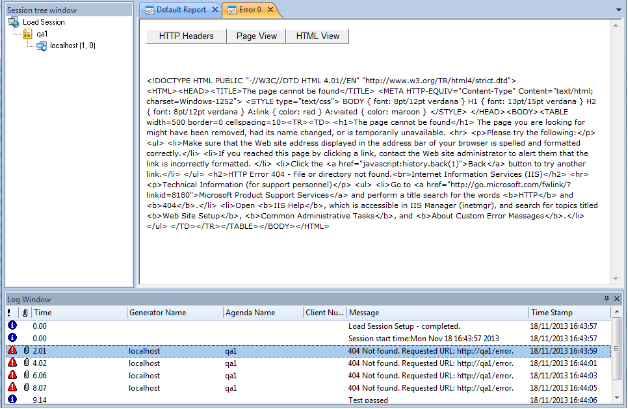Click the severity column header icon
This screenshot has width=628, height=409.
point(10,312)
